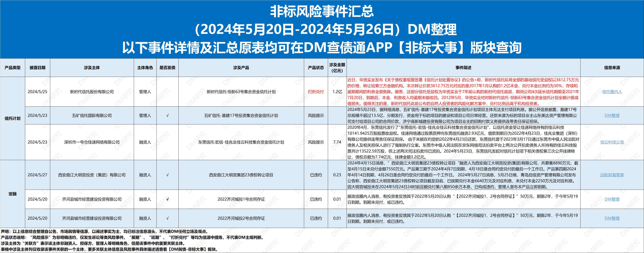This screenshot has width=644, height=253.
Task: Open the DM整理 link in the 五矿信托 row
Action: point(612,116)
